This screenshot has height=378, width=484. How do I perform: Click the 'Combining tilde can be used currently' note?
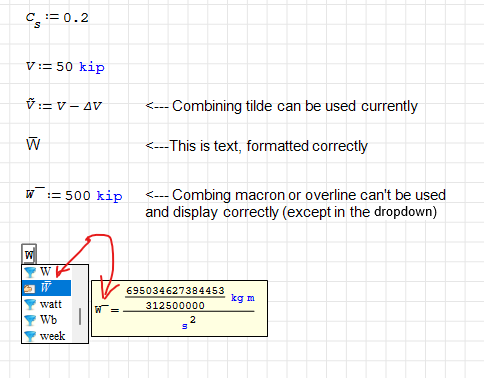[x=281, y=106]
